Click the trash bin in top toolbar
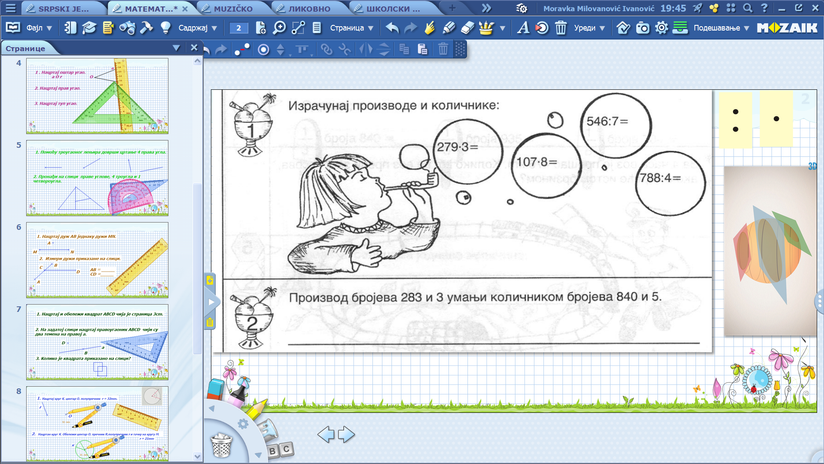Viewport: 824px width, 464px height. [x=561, y=28]
